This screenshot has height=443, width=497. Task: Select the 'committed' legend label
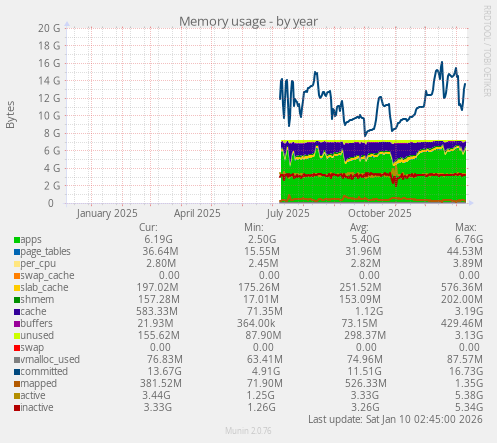[x=44, y=371]
